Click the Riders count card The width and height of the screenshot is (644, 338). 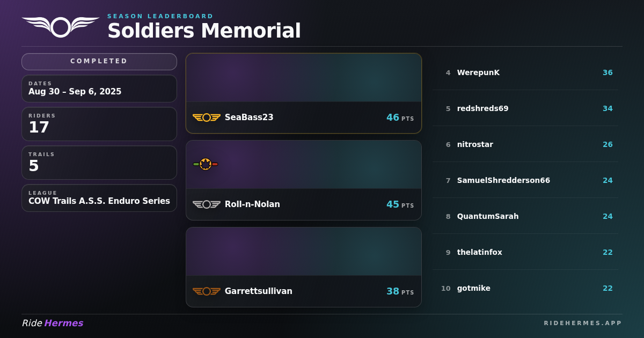[x=99, y=124]
